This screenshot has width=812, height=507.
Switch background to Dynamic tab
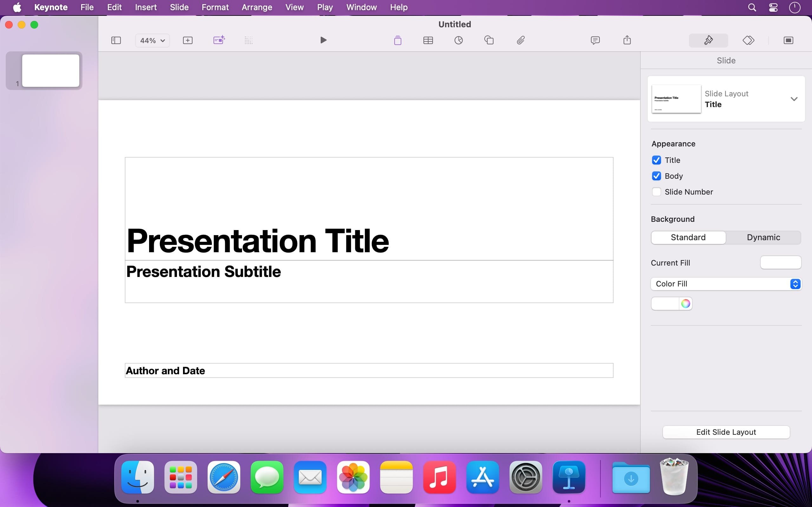click(x=763, y=237)
